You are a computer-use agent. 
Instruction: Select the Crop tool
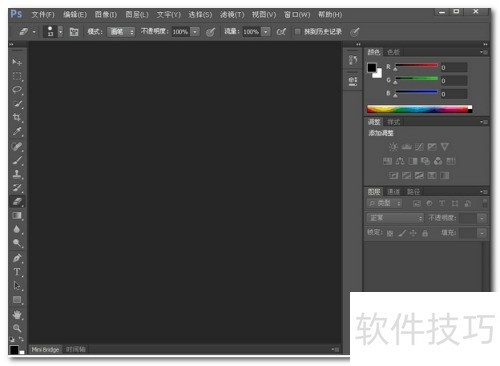[x=17, y=117]
